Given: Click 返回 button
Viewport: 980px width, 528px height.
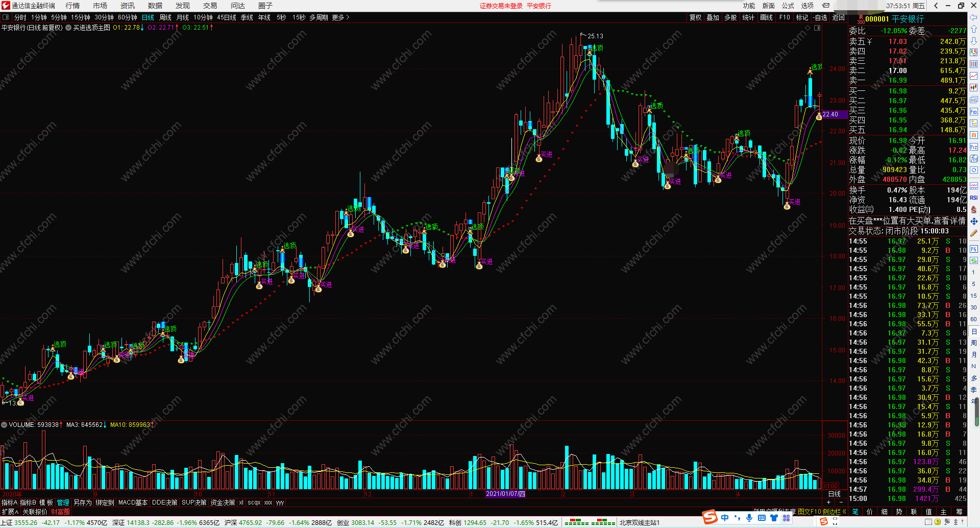Looking at the screenshot, I should [x=839, y=17].
